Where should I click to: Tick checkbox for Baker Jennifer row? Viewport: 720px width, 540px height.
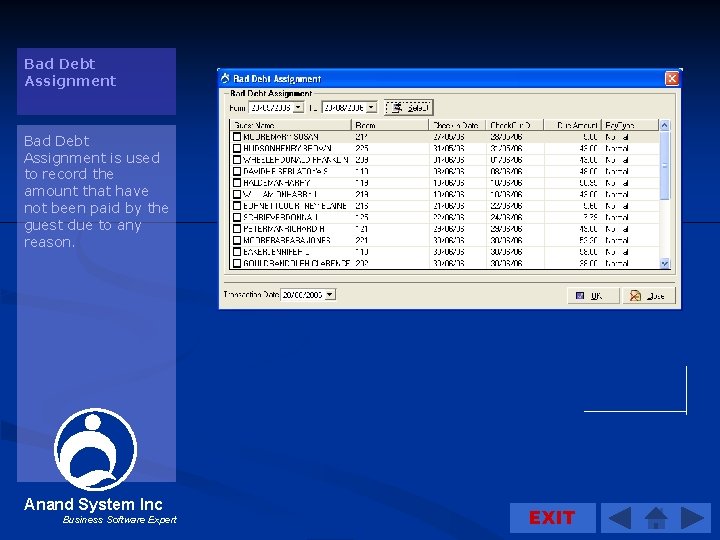(237, 252)
